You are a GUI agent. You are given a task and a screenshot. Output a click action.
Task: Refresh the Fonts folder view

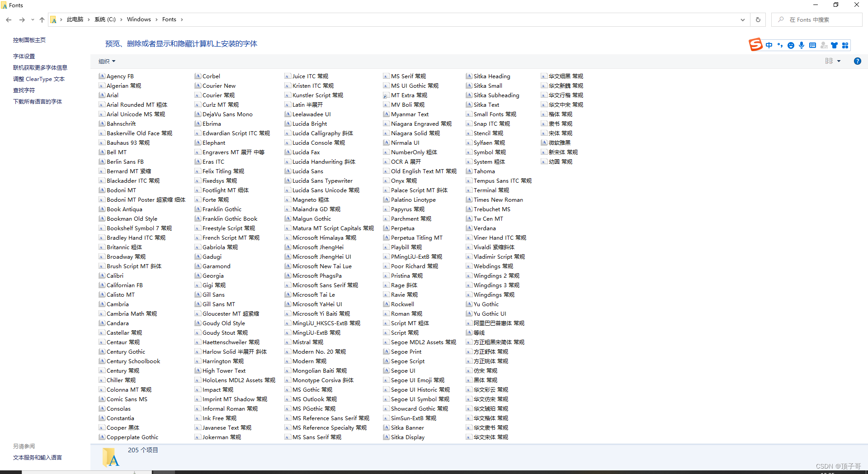[758, 19]
